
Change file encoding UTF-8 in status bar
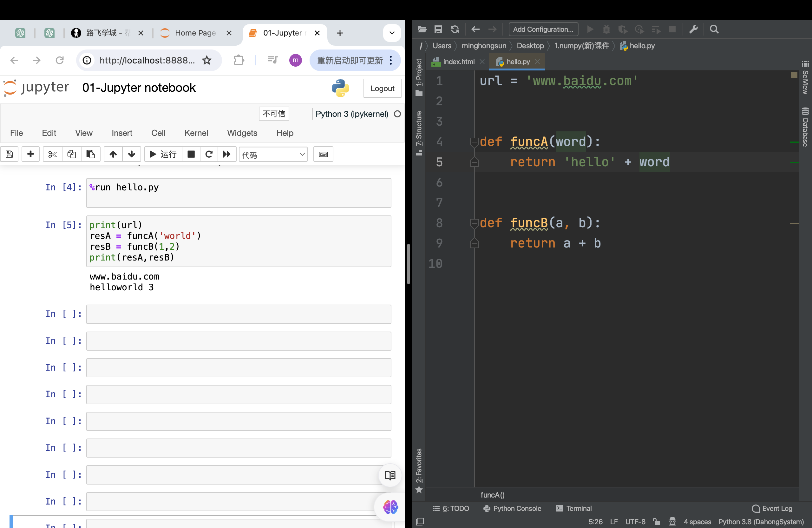(635, 522)
